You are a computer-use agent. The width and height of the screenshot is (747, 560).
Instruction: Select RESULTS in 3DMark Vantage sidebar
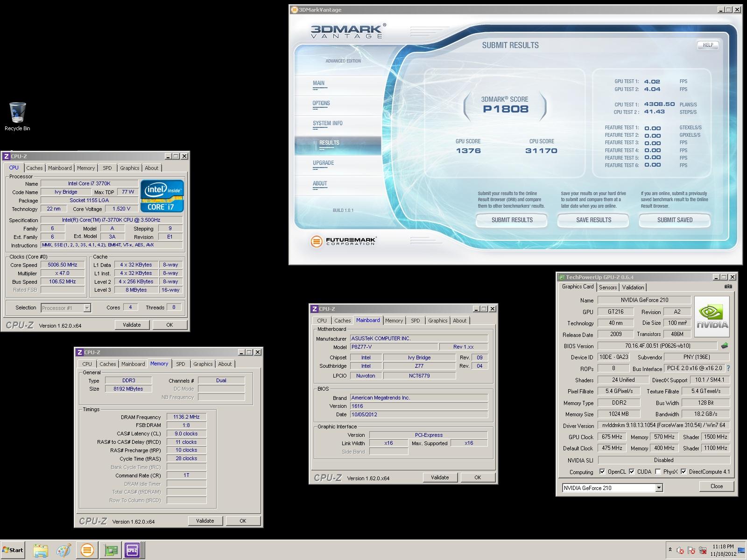point(338,146)
